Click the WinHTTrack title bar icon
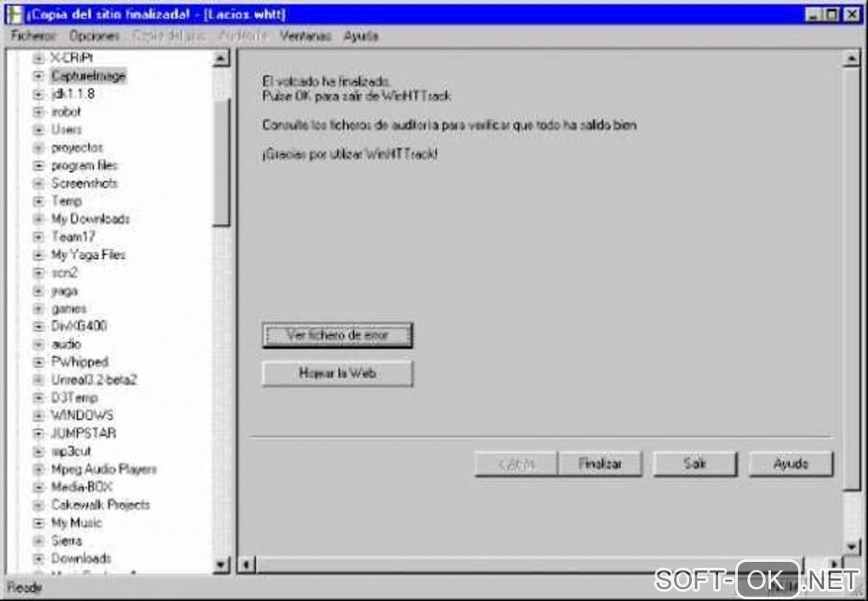The height and width of the screenshot is (601, 868). pyautogui.click(x=14, y=14)
